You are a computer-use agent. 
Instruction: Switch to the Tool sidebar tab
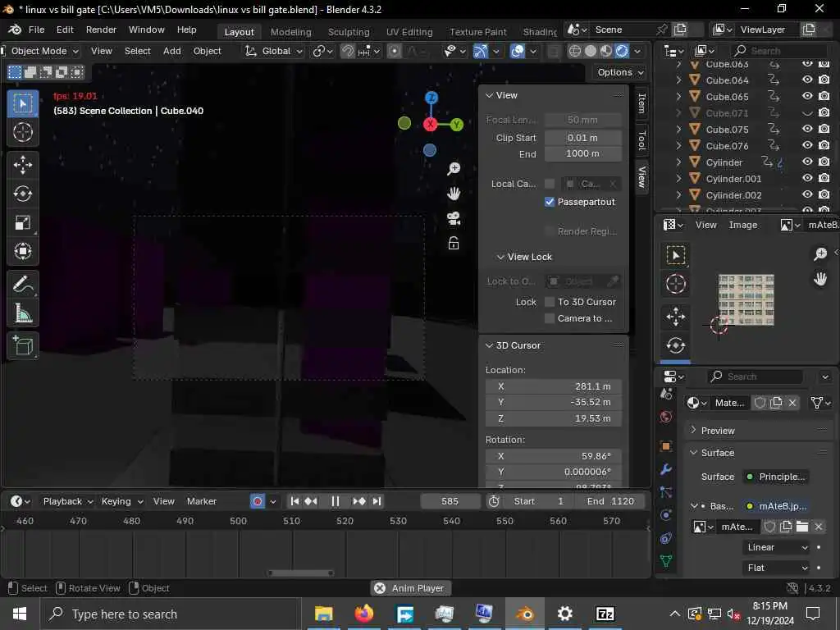point(641,139)
